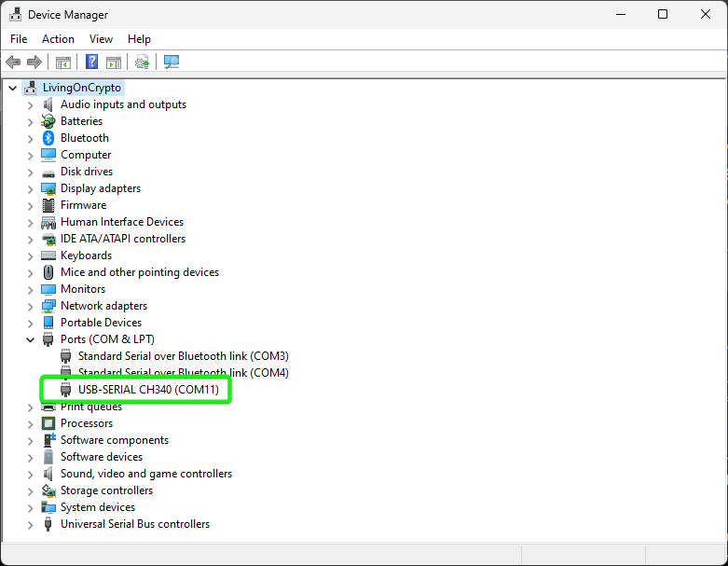Select the Keyboards label

coord(87,255)
